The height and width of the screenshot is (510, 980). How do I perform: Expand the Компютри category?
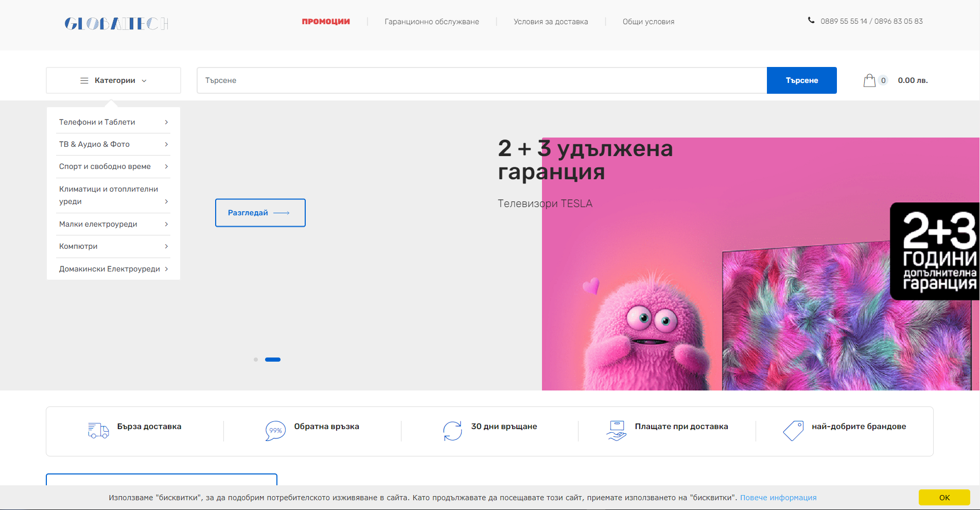click(113, 246)
